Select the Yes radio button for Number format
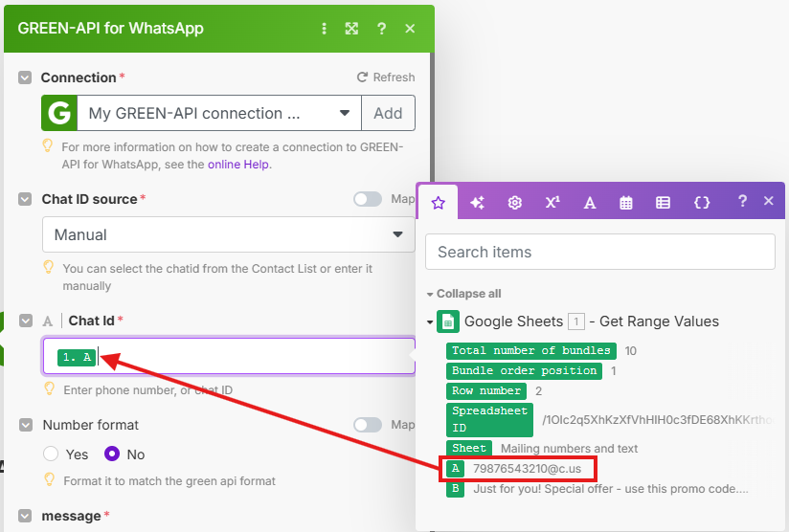789x532 pixels. pos(52,454)
